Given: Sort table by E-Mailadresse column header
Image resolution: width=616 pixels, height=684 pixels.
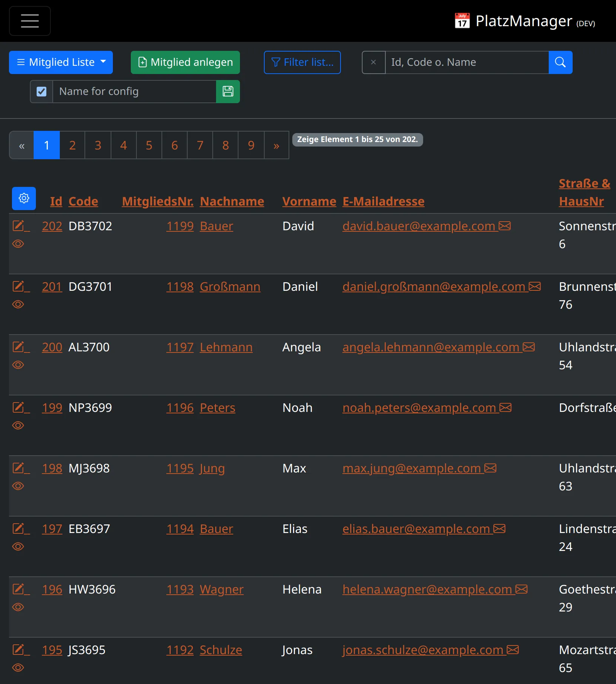Looking at the screenshot, I should click(x=384, y=201).
